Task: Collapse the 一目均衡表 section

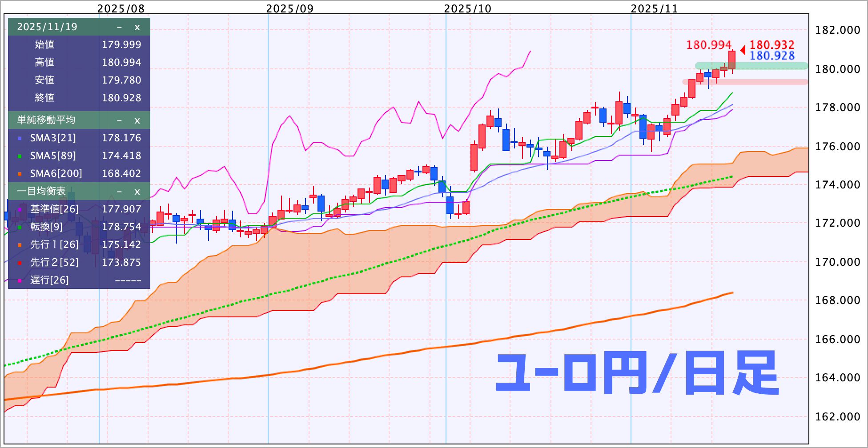Action: click(x=119, y=192)
